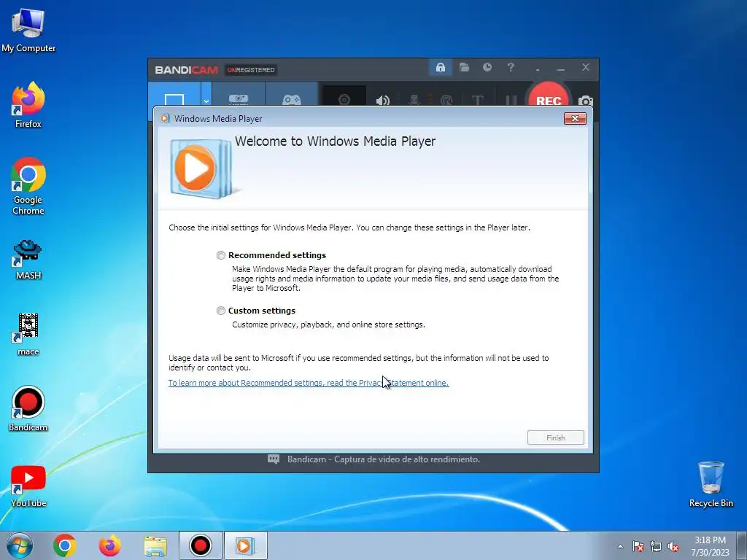Open the Privacy Statement online link
Screen dimensions: 747x560
(309, 383)
